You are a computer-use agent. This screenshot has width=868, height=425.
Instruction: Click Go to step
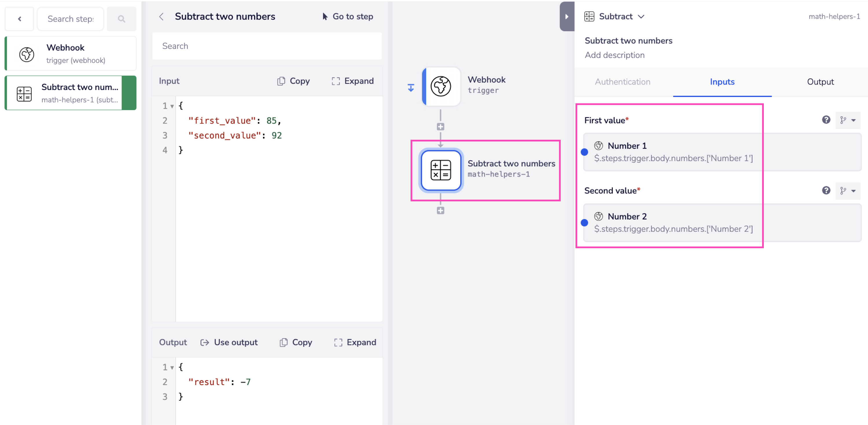[x=348, y=16]
